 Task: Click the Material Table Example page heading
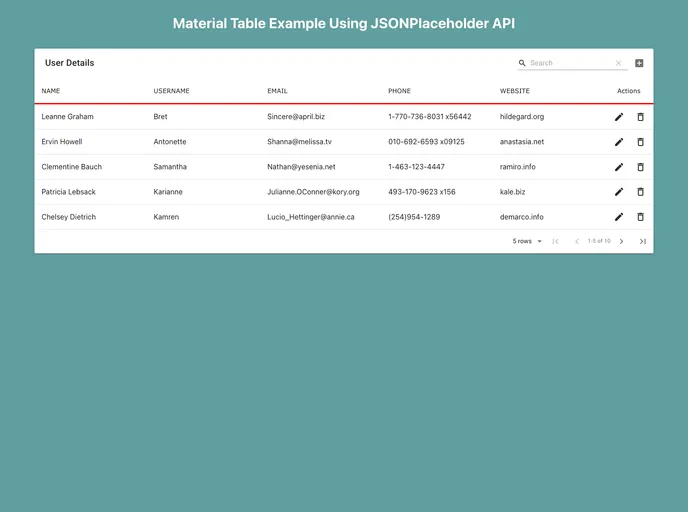(x=344, y=23)
